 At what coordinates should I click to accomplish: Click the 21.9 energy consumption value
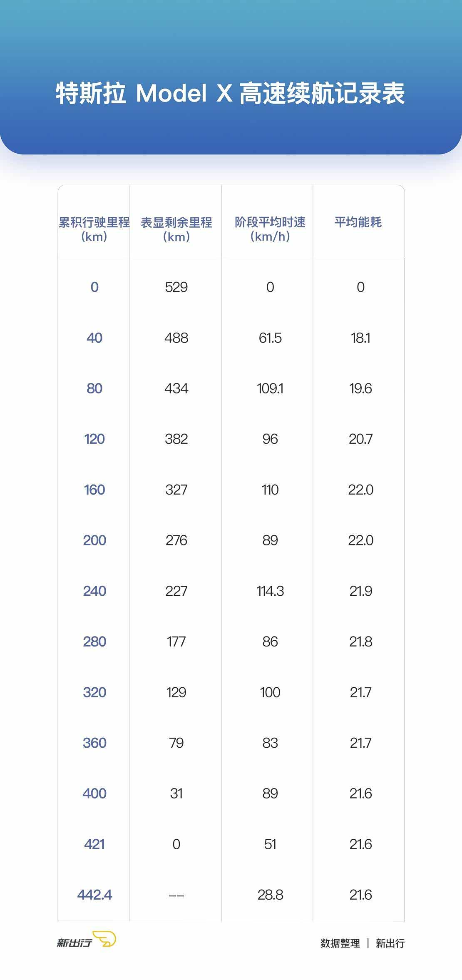coord(360,591)
